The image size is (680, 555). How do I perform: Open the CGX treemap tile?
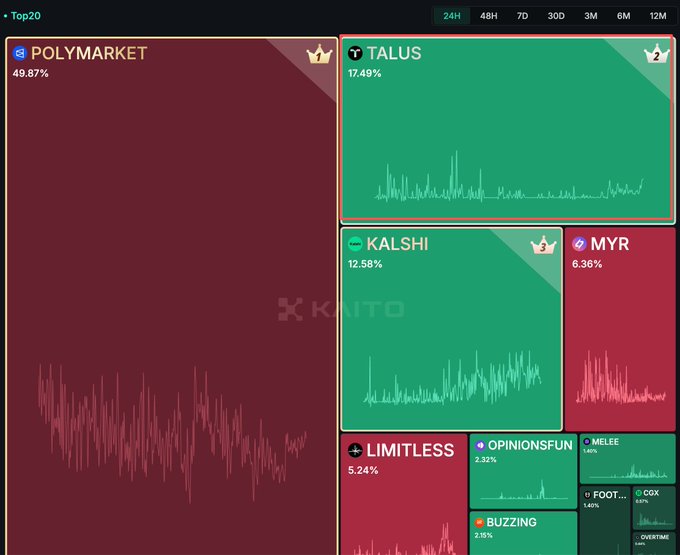point(652,499)
